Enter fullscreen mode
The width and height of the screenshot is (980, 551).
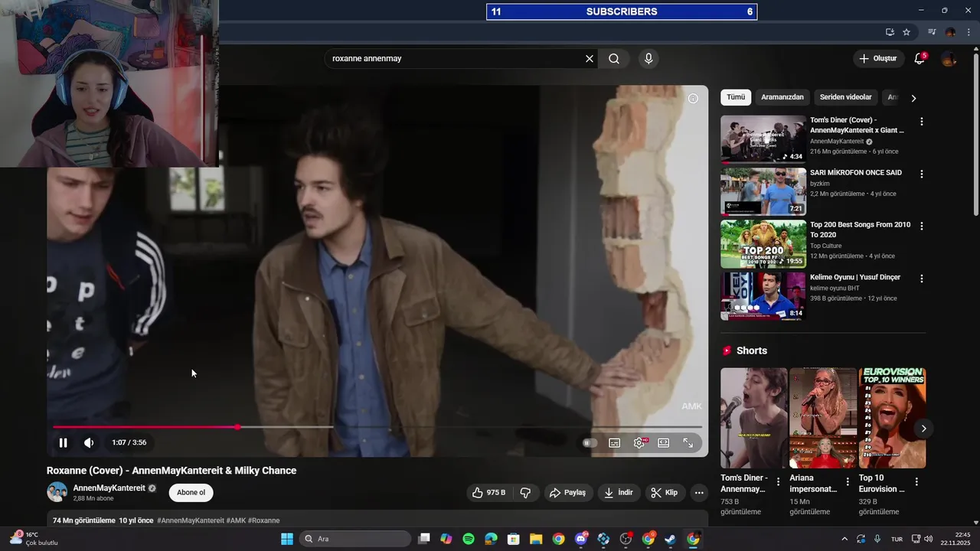tap(688, 442)
